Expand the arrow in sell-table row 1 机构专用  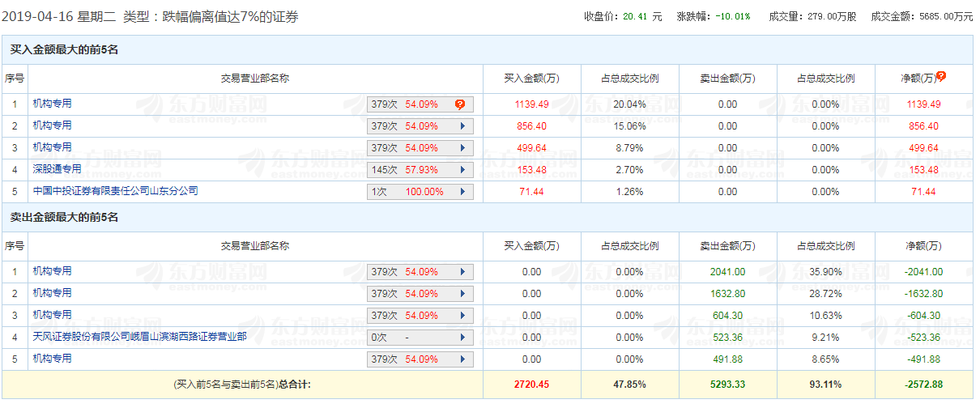point(462,272)
